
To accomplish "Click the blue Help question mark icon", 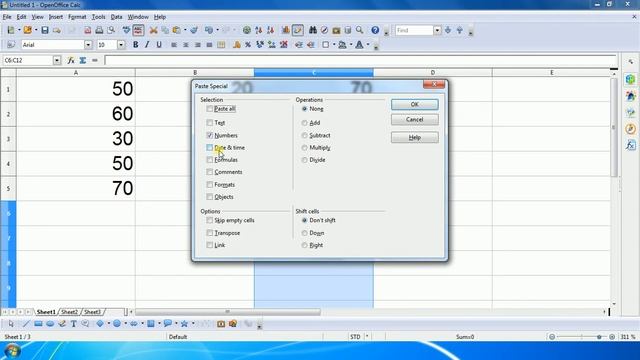I will tap(375, 30).
